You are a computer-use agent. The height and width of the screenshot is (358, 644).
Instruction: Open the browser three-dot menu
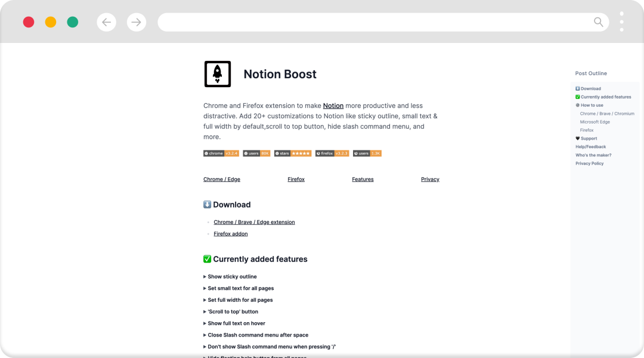621,22
